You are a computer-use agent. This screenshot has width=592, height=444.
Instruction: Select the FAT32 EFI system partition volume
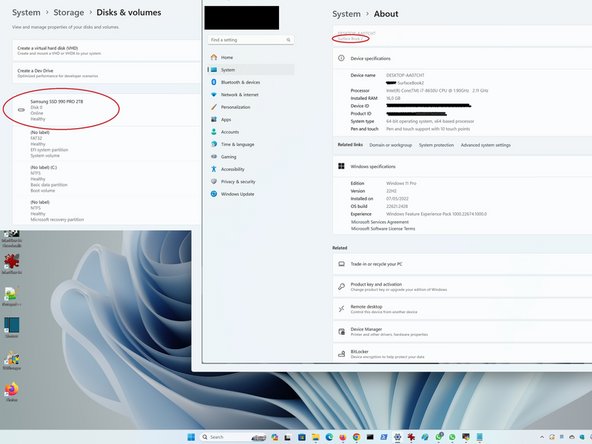[x=106, y=144]
